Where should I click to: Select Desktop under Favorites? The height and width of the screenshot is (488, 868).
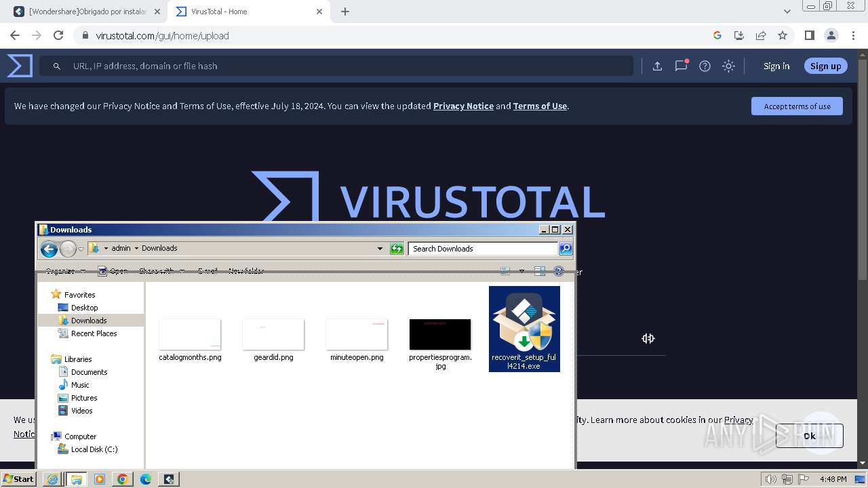pyautogui.click(x=84, y=308)
